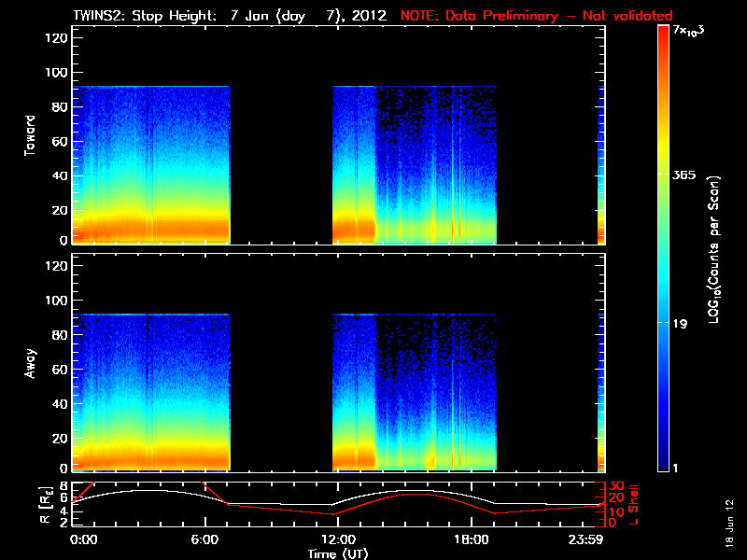This screenshot has height=560, width=747.
Task: Click the 'Toward' panel axis label
Action: [30, 135]
